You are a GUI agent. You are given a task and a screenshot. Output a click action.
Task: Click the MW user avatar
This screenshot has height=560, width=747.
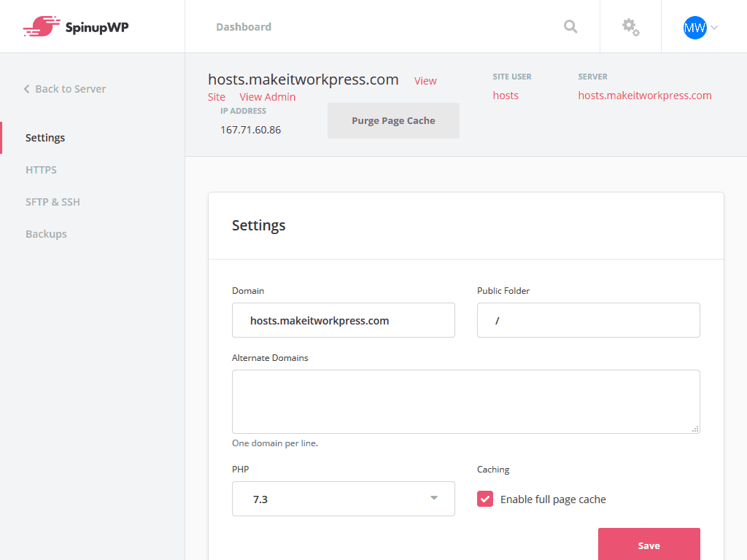point(694,28)
